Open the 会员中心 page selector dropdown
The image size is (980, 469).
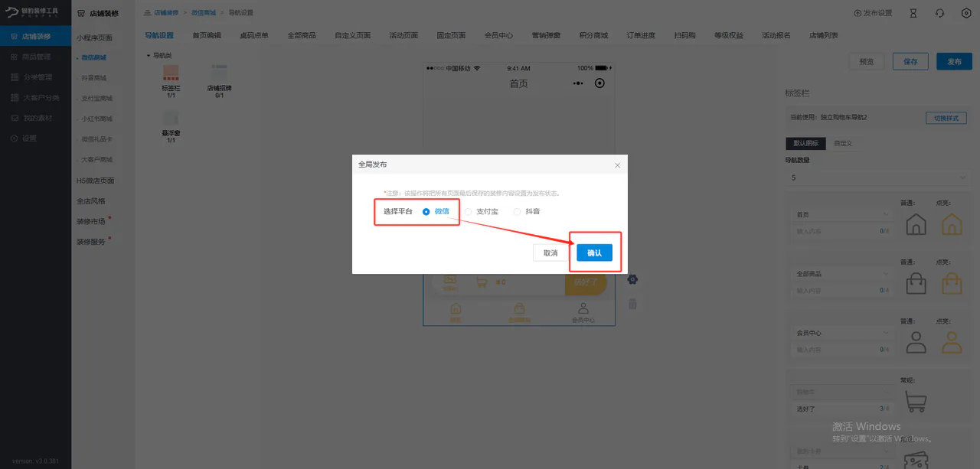pos(842,334)
